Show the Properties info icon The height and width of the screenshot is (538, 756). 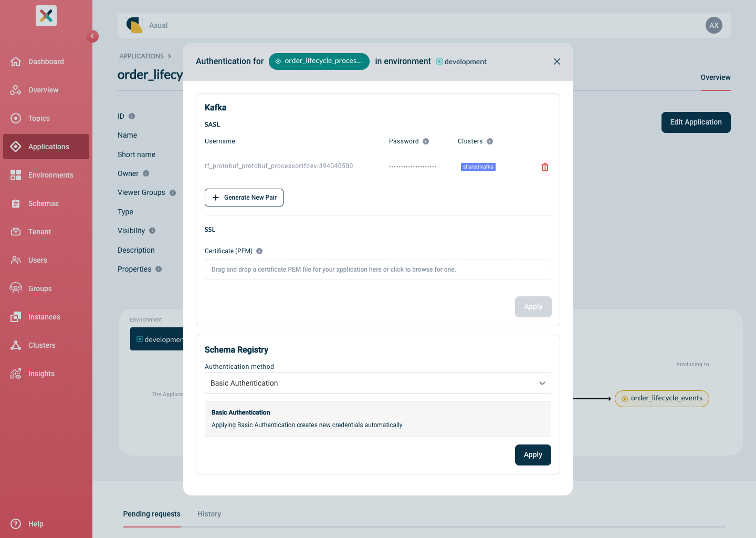click(x=159, y=269)
